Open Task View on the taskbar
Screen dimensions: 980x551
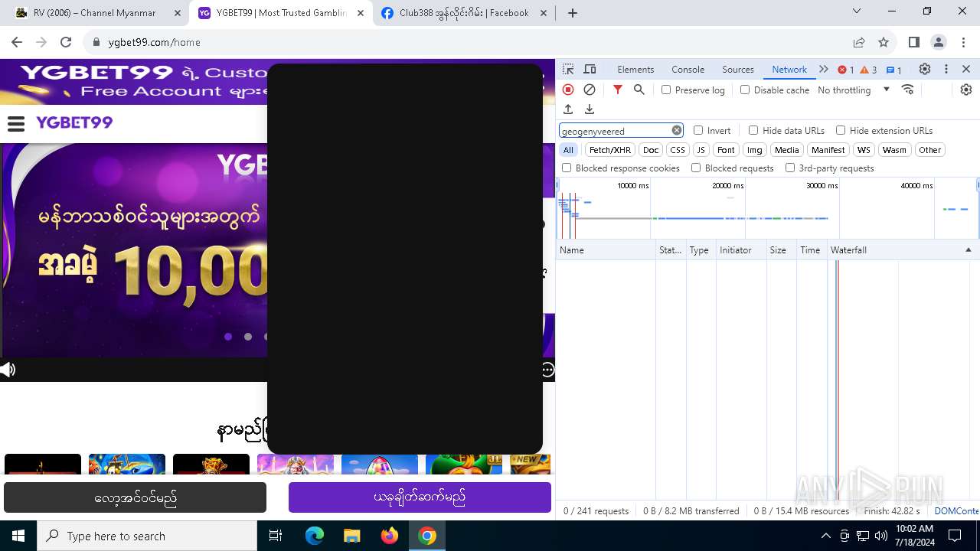(x=276, y=536)
